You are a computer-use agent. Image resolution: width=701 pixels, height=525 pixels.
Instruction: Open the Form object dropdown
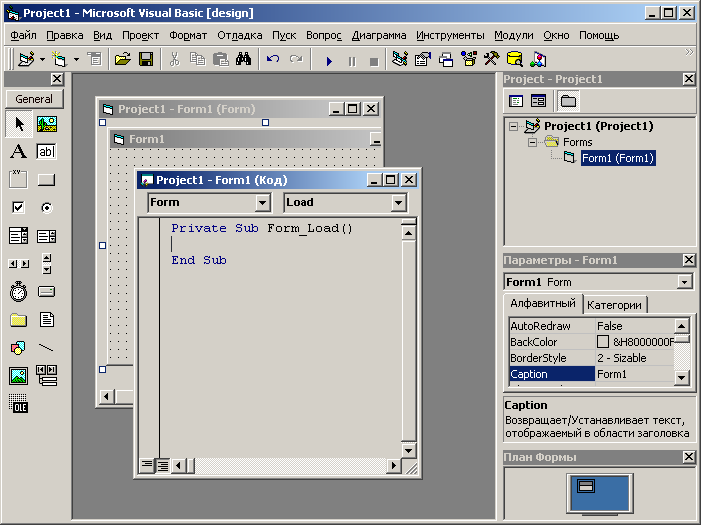click(x=263, y=203)
